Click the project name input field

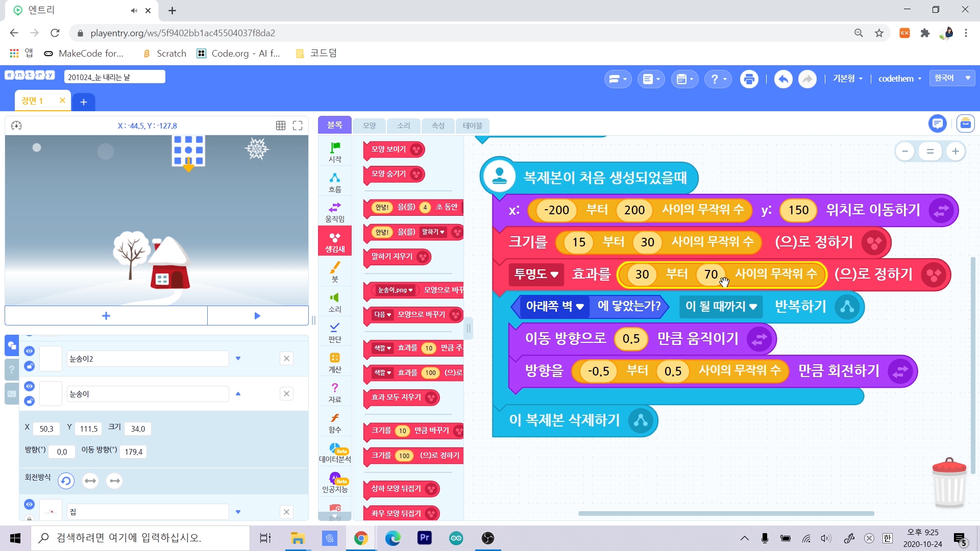pyautogui.click(x=114, y=77)
